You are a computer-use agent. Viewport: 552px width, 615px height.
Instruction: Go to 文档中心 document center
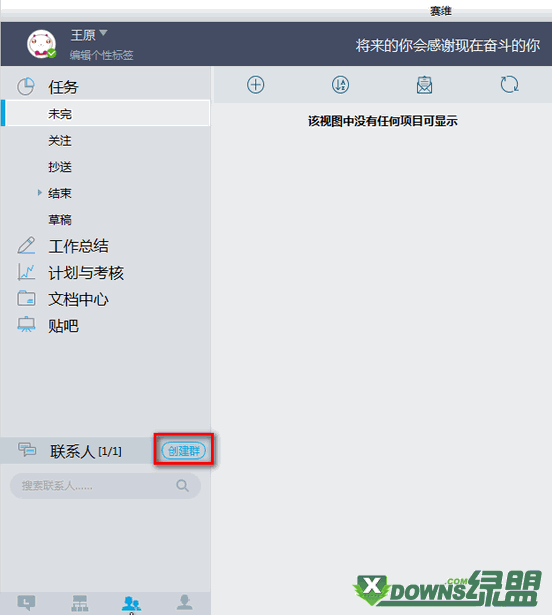[78, 300]
